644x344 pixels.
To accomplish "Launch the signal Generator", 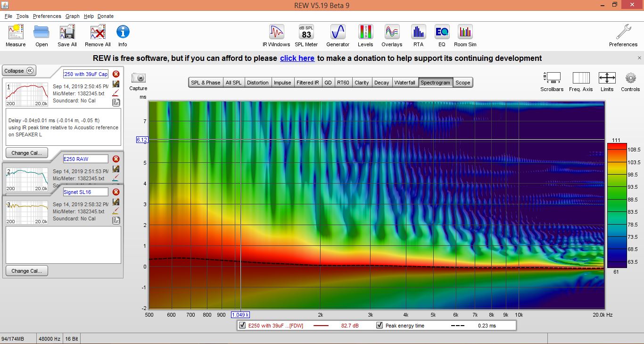I will (x=338, y=32).
